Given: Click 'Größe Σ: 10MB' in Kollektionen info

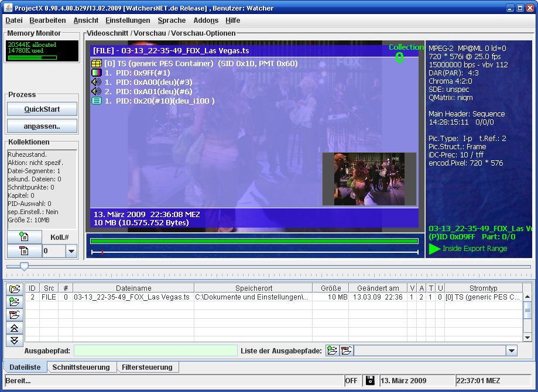Looking at the screenshot, I should tap(29, 220).
